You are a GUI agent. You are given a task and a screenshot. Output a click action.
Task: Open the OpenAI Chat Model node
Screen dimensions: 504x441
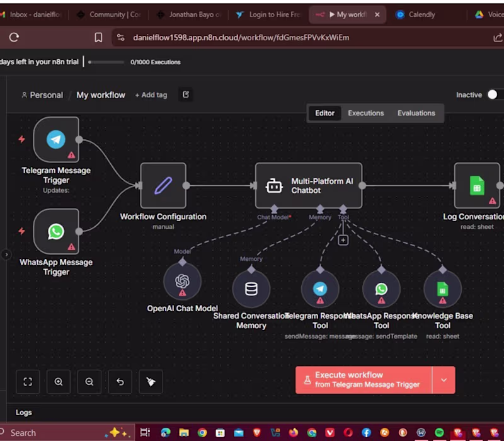tap(182, 282)
